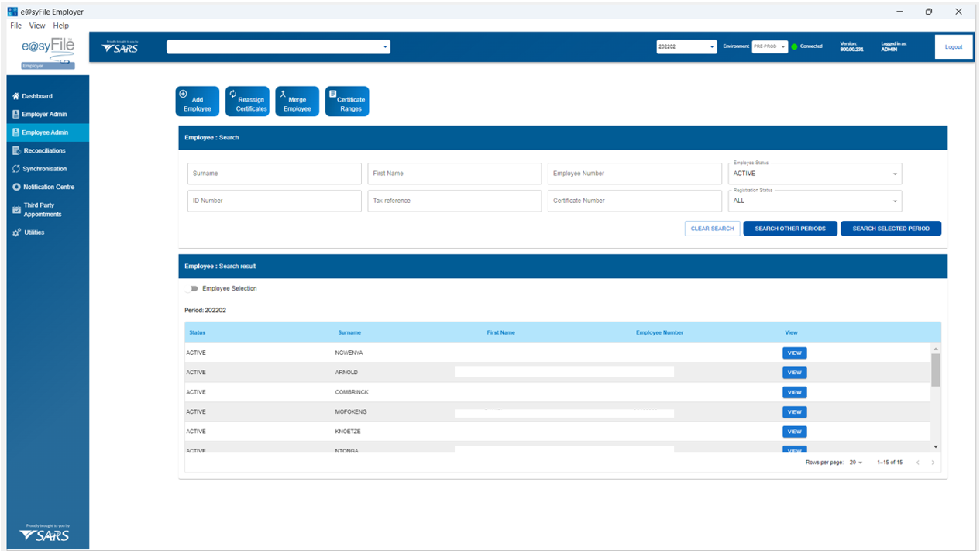Click the Merge Employee tile

297,102
